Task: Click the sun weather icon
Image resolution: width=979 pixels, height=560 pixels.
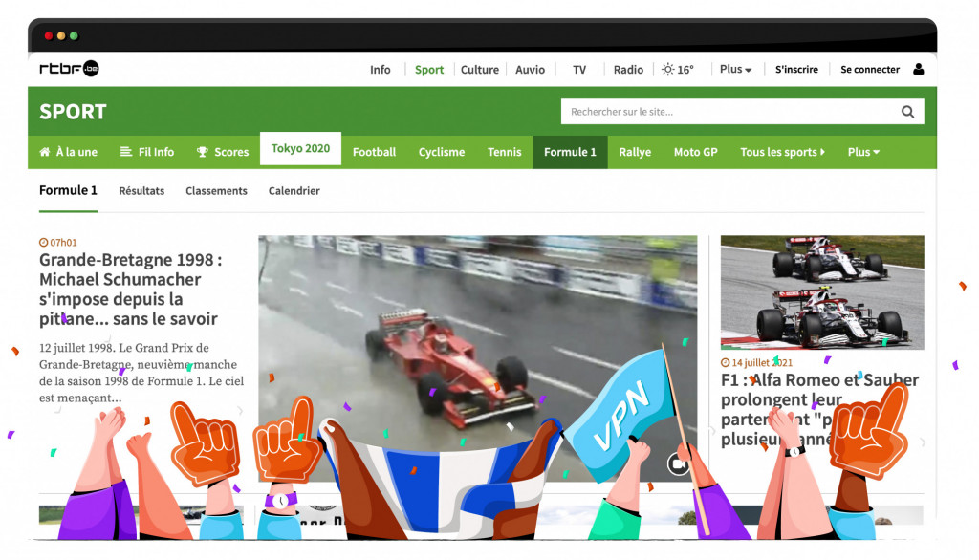Action: 667,70
